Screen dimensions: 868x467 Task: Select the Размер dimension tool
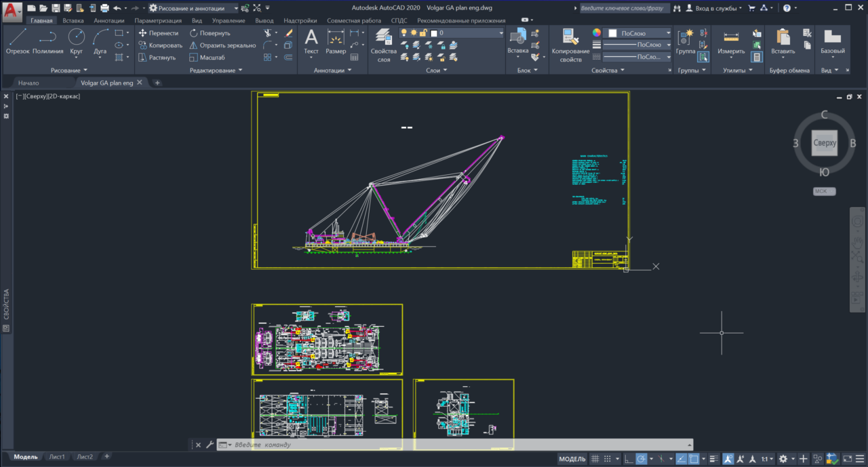tap(336, 42)
